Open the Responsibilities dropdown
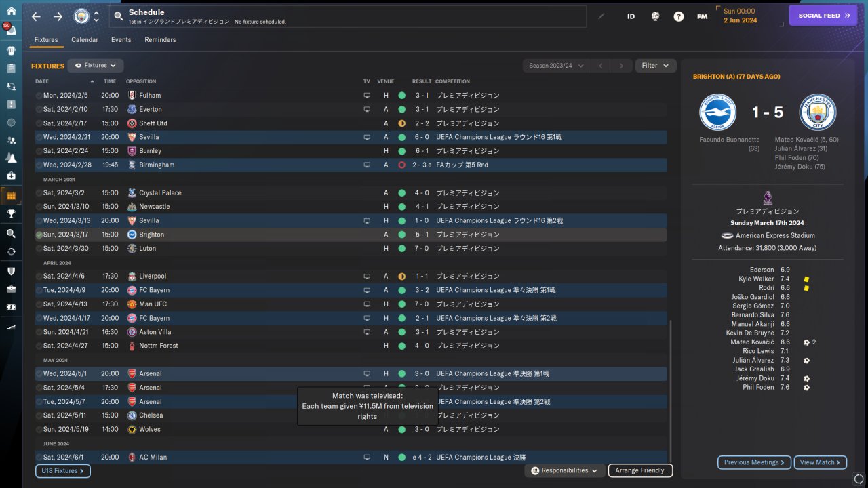 tap(565, 470)
